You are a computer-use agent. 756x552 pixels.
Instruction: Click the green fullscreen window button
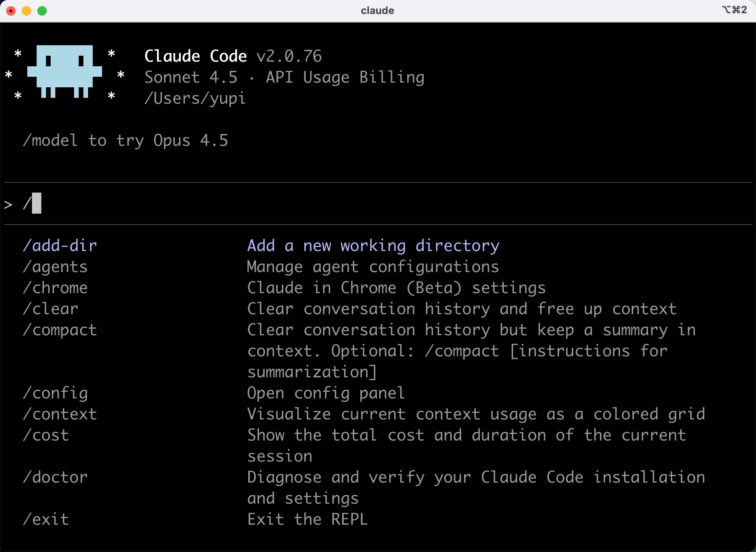[x=42, y=11]
